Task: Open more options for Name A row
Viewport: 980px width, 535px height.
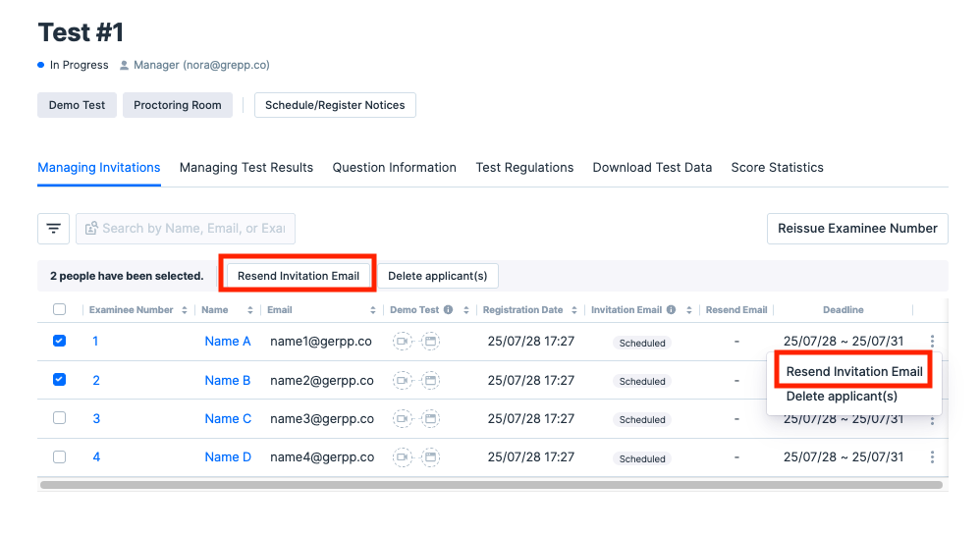Action: pyautogui.click(x=932, y=342)
